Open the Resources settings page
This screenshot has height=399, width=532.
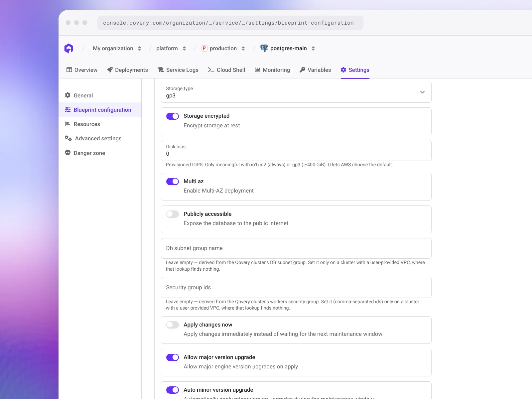coord(100,124)
